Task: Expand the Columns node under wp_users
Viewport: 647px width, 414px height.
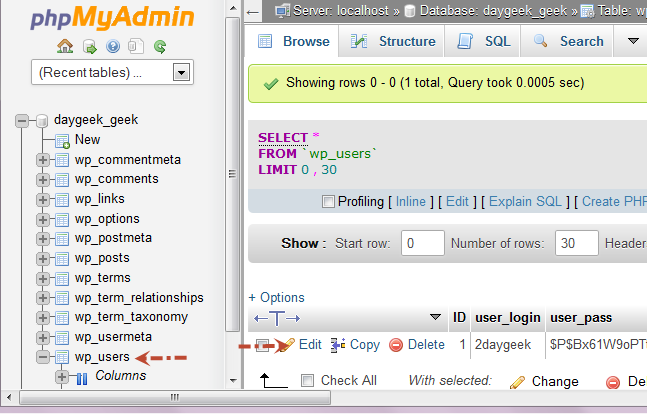Action: pos(62,376)
